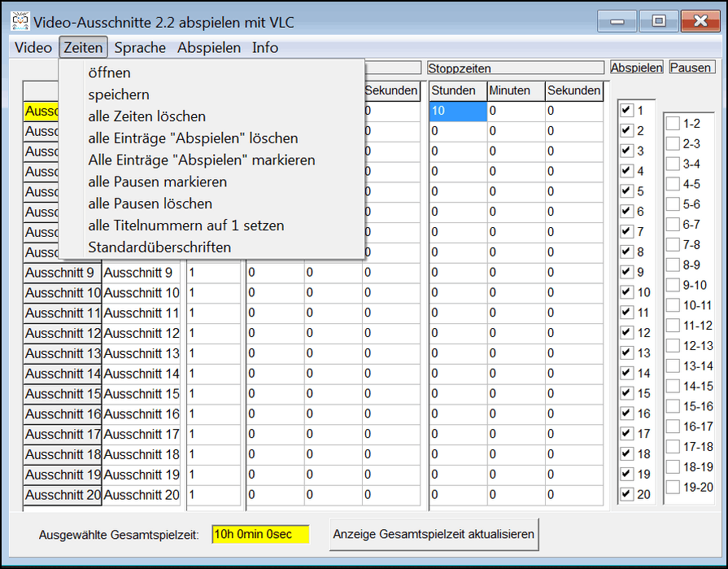728x569 pixels.
Task: Open the Video menu
Action: (33, 48)
